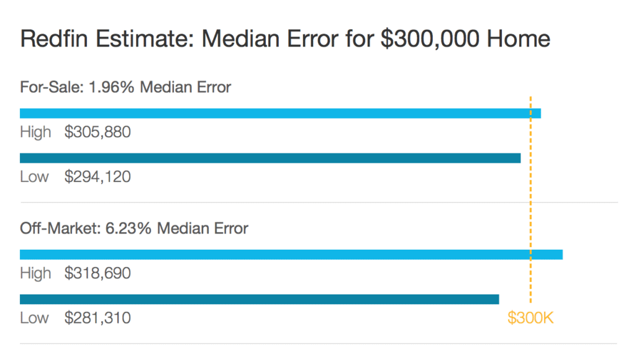Click the '$300,000 Home' text in title
The width and height of the screenshot is (636, 364).
pyautogui.click(x=465, y=39)
